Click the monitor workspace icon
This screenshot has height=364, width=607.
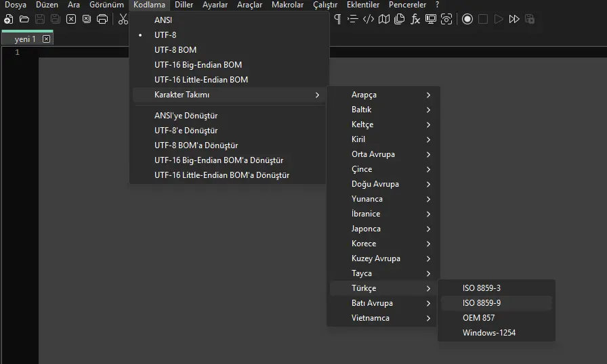[x=430, y=19]
